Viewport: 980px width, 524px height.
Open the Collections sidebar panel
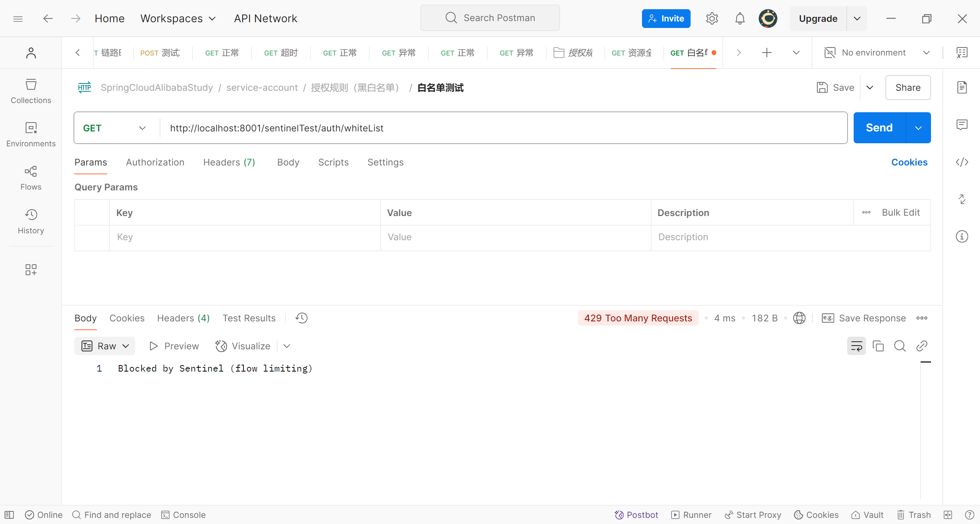coord(31,91)
